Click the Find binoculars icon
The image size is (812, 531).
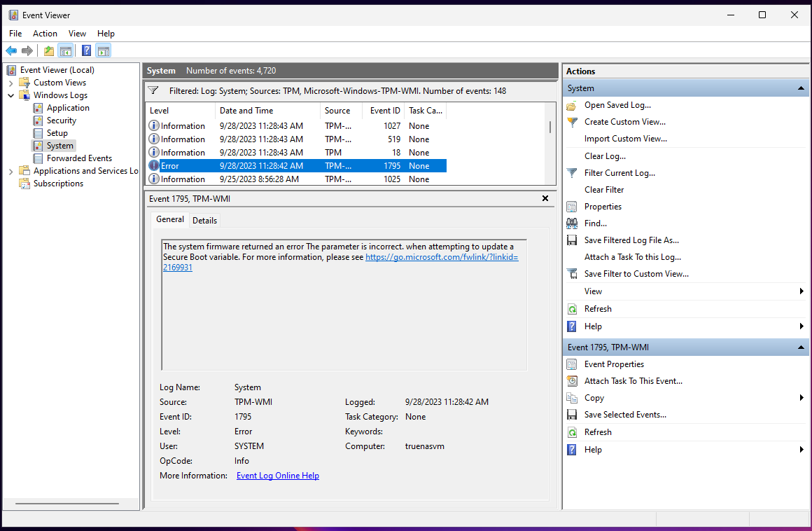[572, 223]
